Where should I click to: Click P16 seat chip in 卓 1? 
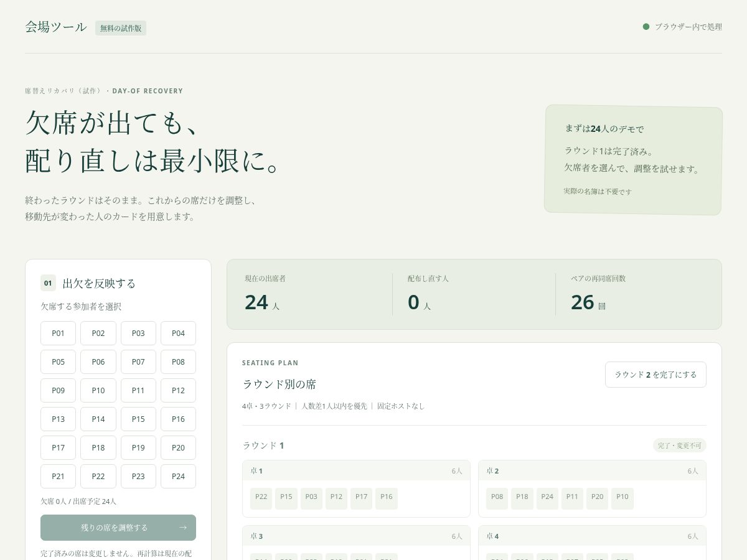387,499
